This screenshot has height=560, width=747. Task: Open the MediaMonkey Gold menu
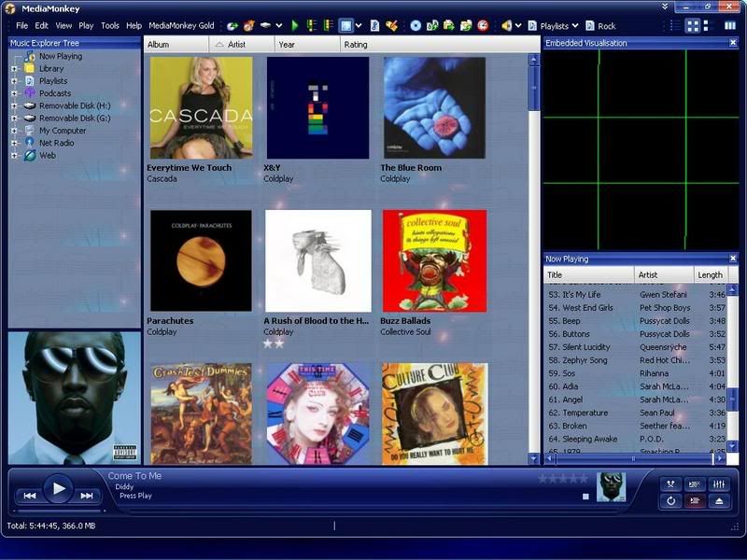pos(181,26)
